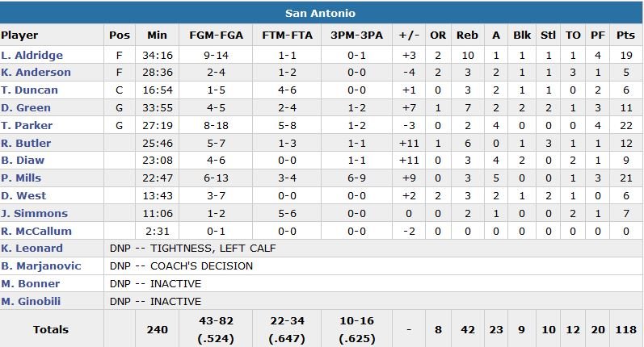This screenshot has width=644, height=347.
Task: Open M. Bonner player profile
Action: pyautogui.click(x=30, y=284)
